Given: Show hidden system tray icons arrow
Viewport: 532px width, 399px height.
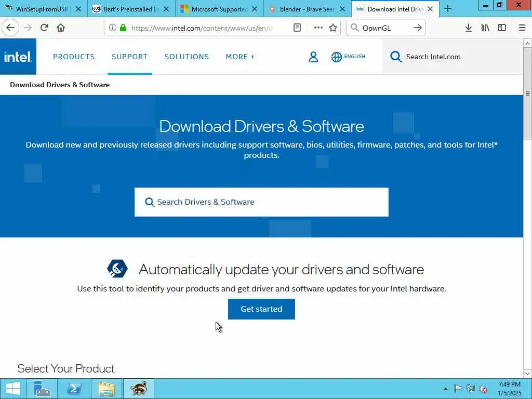Looking at the screenshot, I should [445, 389].
